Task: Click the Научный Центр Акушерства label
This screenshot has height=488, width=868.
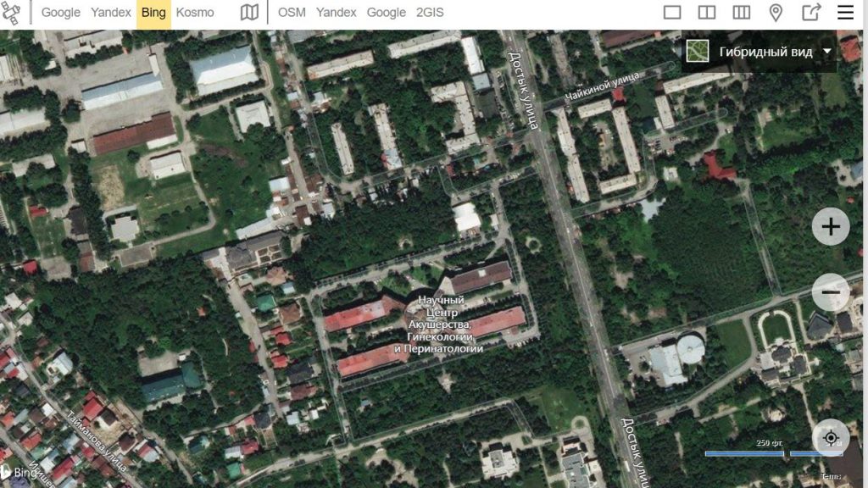Action: tap(439, 324)
